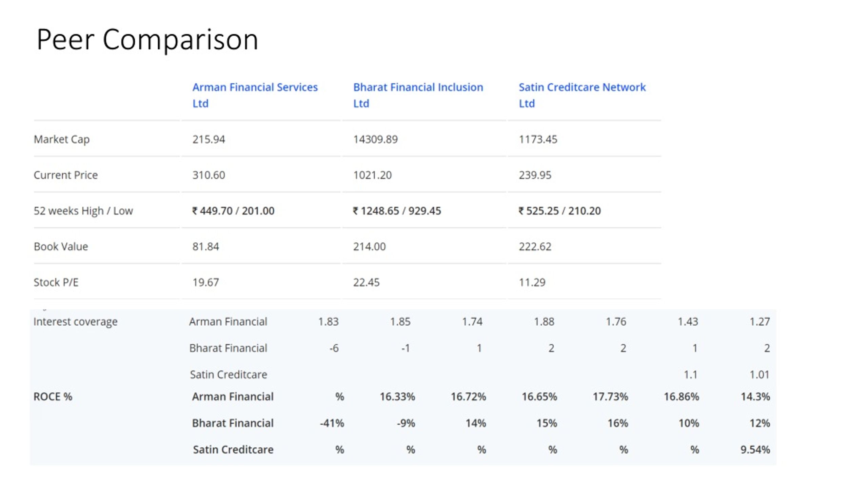Select the Interest coverage label
This screenshot has height=488, width=868.
pos(75,322)
